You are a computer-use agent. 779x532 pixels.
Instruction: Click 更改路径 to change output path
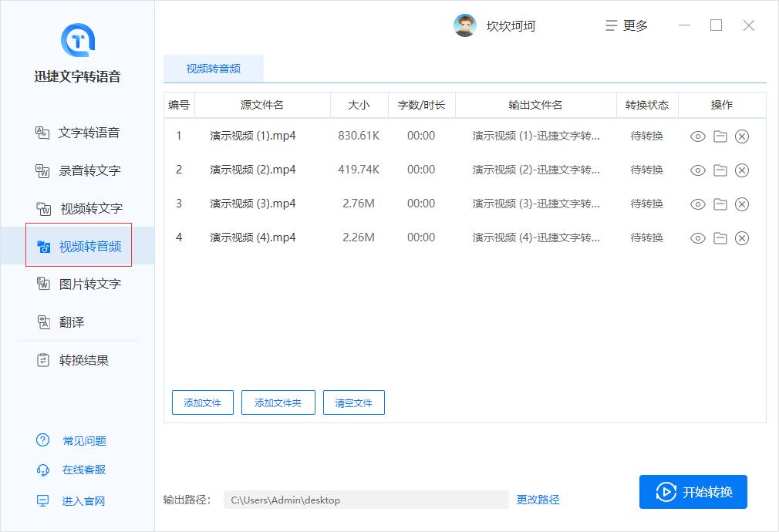(x=537, y=500)
